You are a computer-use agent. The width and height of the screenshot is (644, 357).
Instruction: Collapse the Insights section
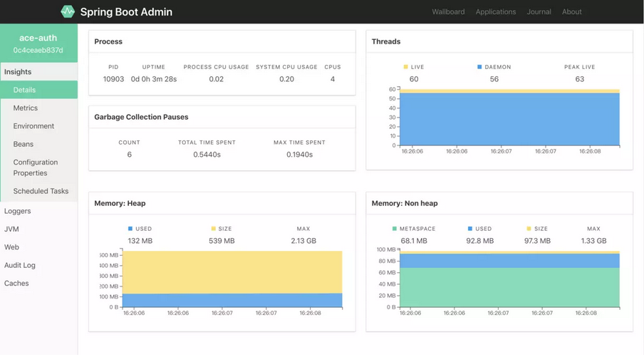(x=38, y=71)
